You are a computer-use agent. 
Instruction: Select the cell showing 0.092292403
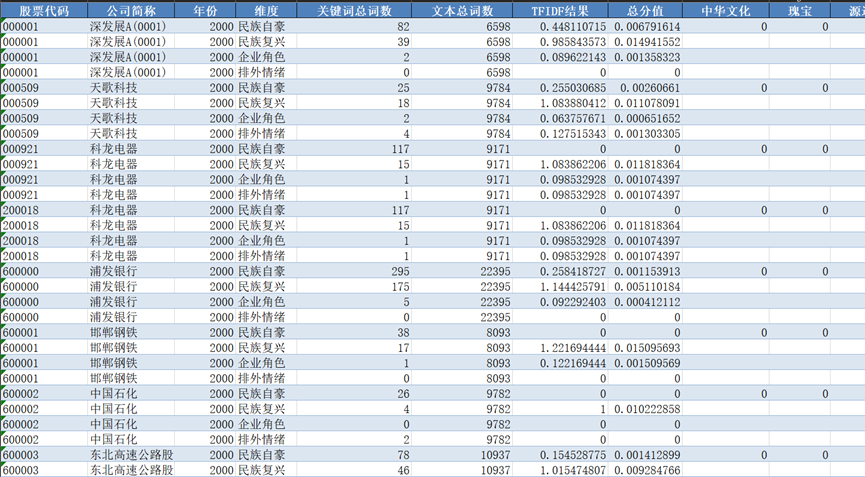(x=560, y=302)
